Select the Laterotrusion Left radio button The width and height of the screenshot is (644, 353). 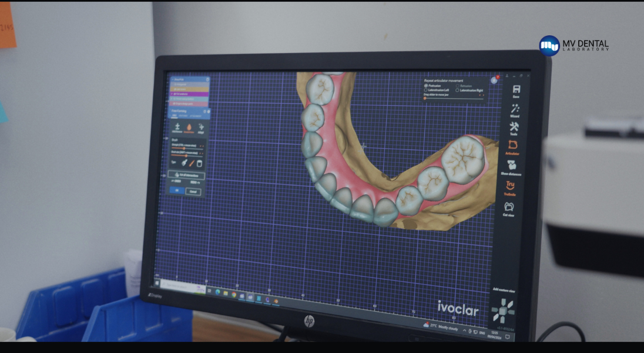pyautogui.click(x=425, y=90)
